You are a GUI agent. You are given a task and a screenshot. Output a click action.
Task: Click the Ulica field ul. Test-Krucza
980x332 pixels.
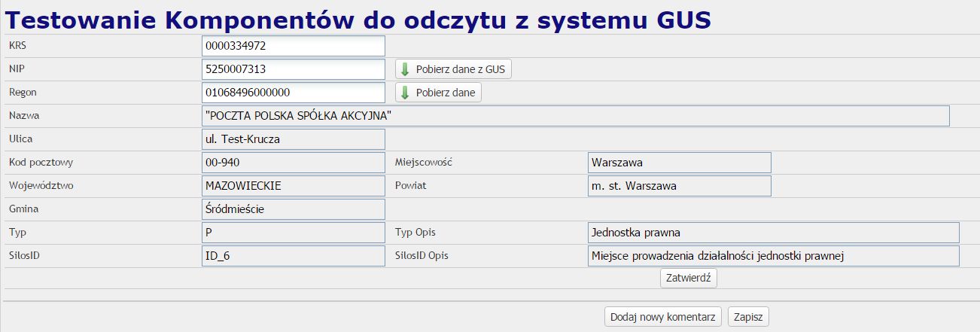pos(294,139)
